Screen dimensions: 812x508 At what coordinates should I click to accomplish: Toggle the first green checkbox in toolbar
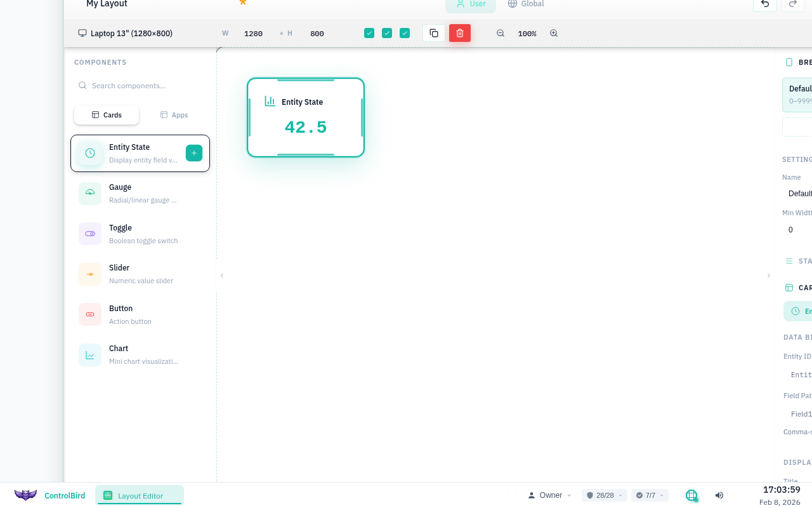(x=369, y=33)
